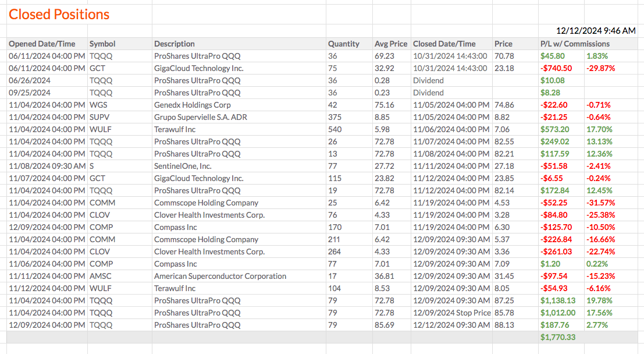Select the $1,770.33 total P/L cell
Screen dimensions: 644x354
(x=557, y=337)
